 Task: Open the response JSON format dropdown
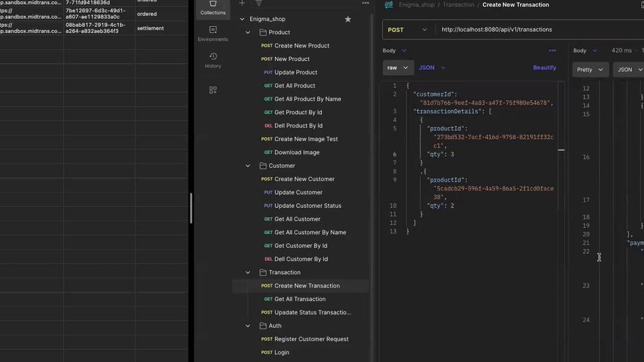tap(630, 70)
